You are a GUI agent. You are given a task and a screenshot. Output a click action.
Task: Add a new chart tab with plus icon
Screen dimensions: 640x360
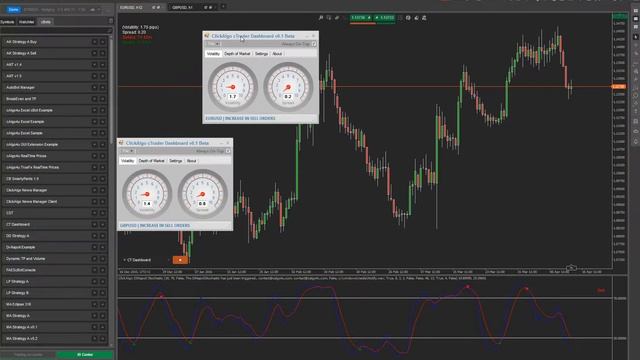(223, 7)
